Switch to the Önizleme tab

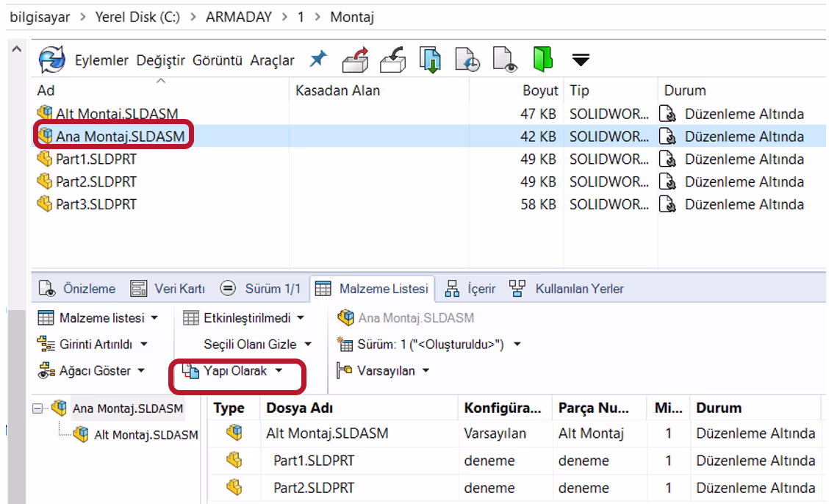coord(77,289)
